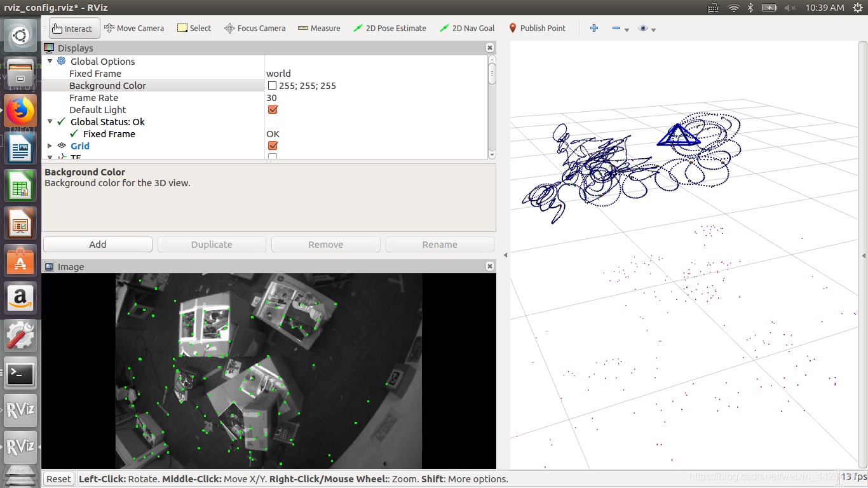The image size is (868, 488).
Task: Launch Firefox from the dock
Action: (x=20, y=110)
